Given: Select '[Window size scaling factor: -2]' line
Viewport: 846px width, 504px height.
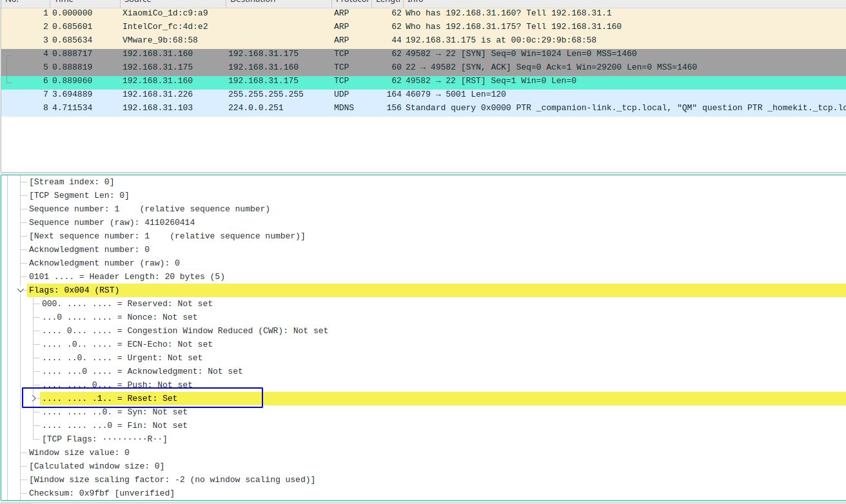Looking at the screenshot, I should point(172,480).
